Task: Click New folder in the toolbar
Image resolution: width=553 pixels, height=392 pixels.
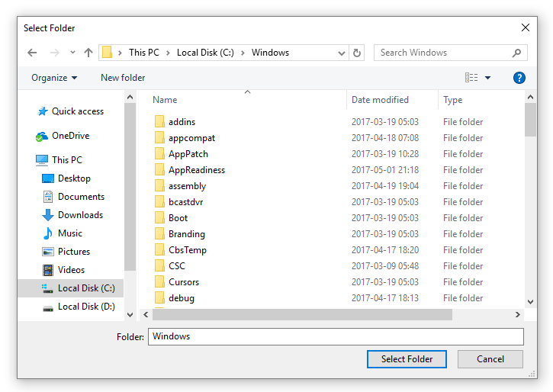Action: tap(123, 78)
